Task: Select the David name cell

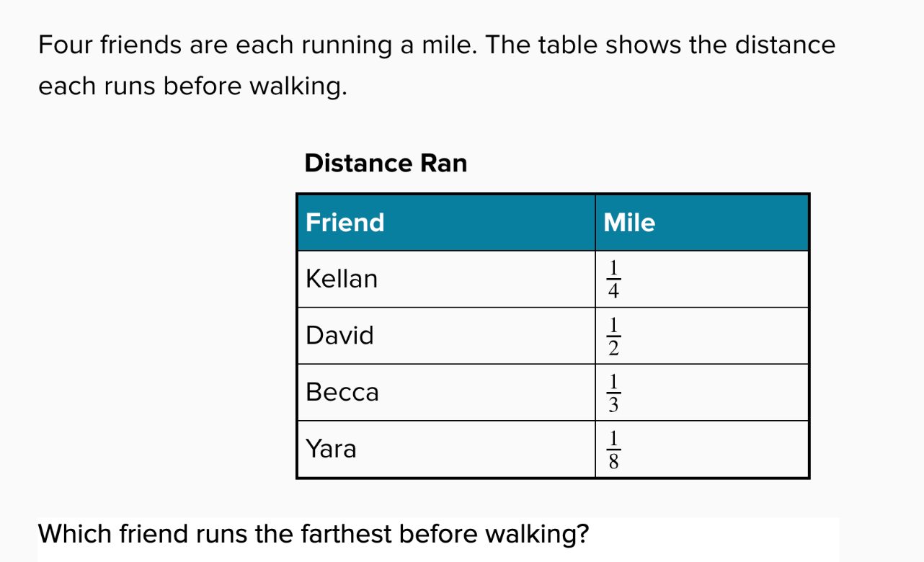Action: click(x=446, y=336)
